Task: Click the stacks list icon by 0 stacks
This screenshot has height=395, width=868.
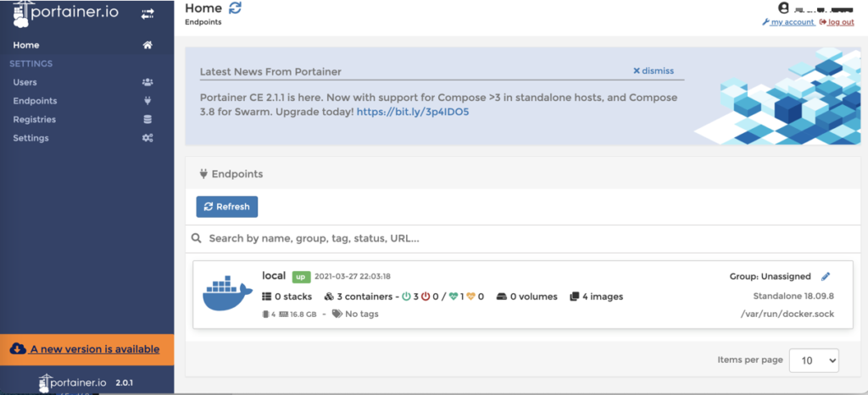Action: coord(267,297)
